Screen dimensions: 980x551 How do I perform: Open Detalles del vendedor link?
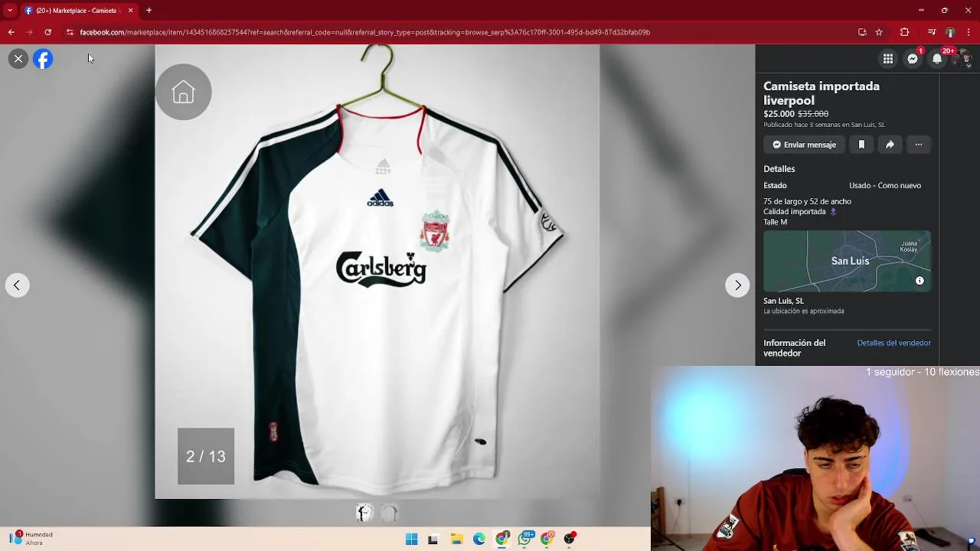893,343
